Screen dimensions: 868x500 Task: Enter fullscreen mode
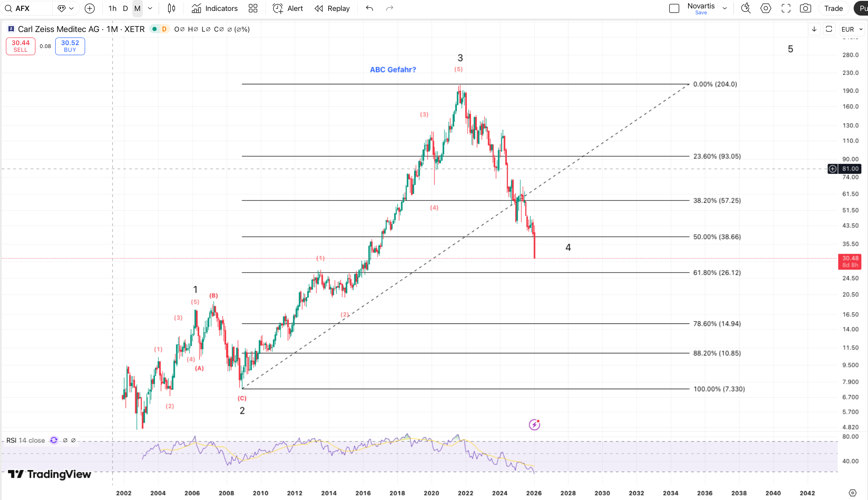(786, 8)
